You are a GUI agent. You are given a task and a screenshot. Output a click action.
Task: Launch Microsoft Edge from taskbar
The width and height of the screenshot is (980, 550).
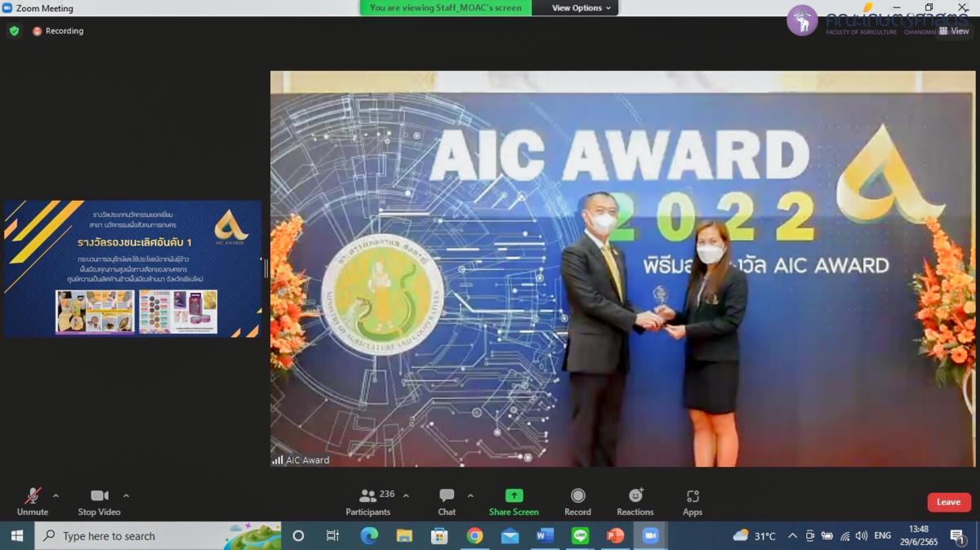(369, 536)
